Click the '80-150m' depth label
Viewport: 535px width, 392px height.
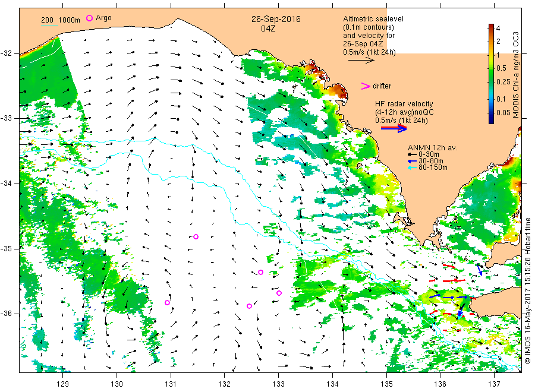433,167
